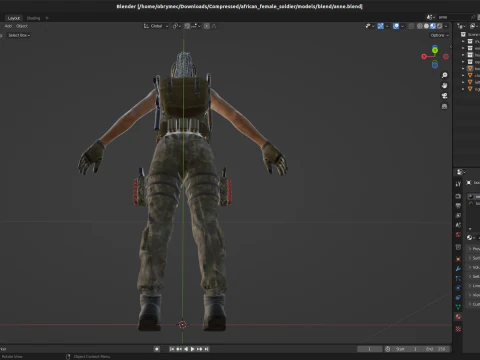The image size is (480, 360).
Task: Add a new workspace with plus tab
Action: (x=47, y=18)
